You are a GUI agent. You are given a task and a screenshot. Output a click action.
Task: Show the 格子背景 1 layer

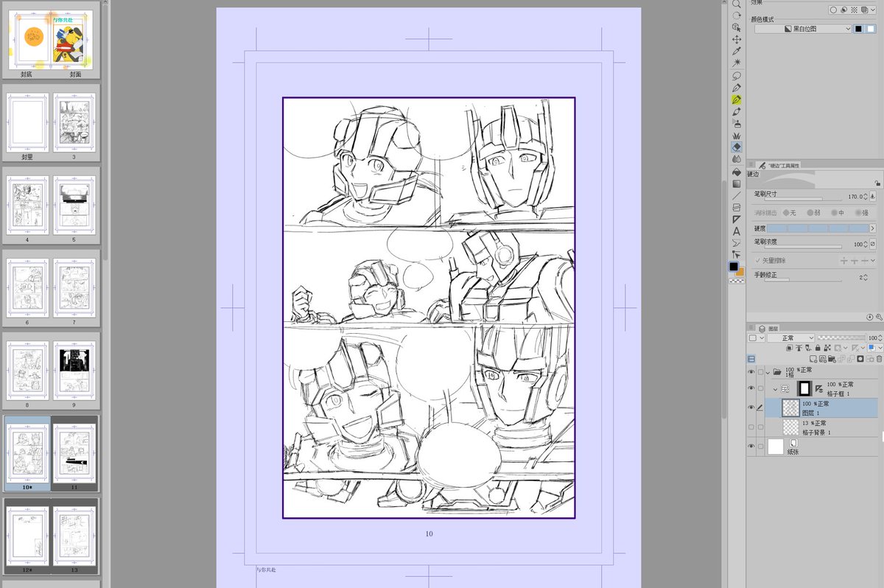[751, 427]
